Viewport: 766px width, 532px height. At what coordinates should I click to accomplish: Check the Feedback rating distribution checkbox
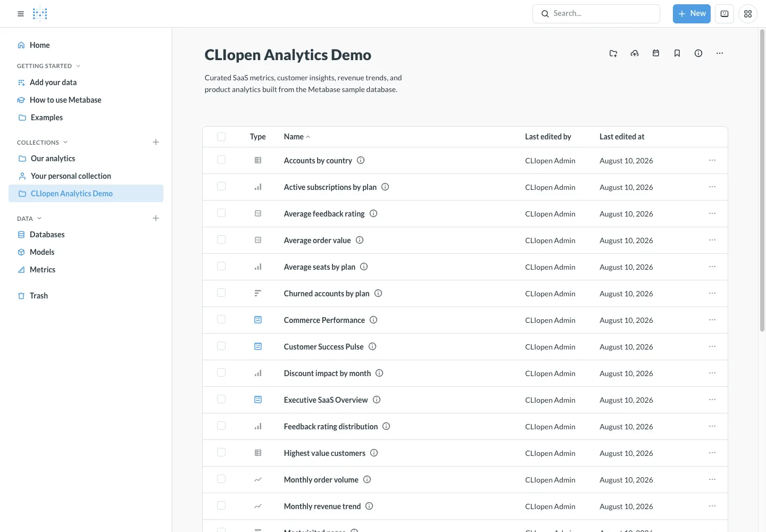point(221,426)
